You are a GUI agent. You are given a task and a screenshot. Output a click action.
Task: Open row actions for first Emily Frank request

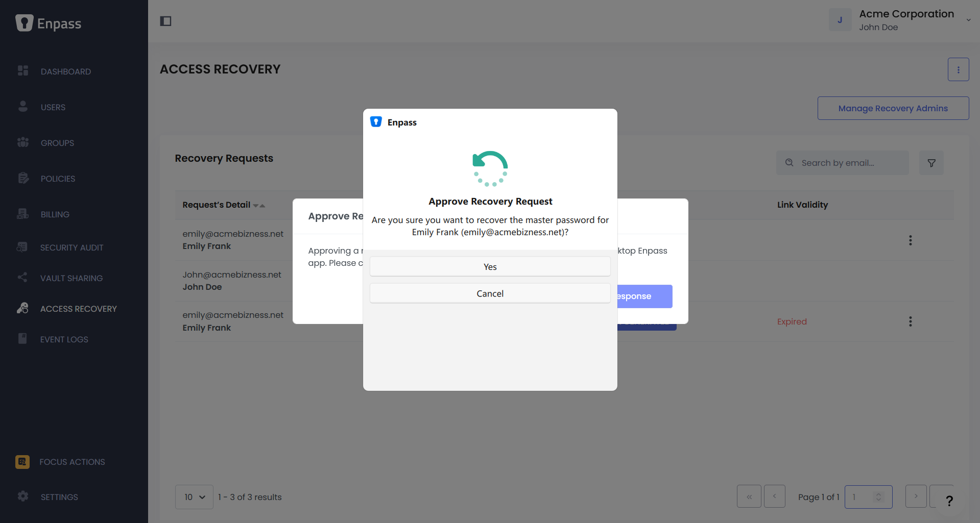[910, 240]
